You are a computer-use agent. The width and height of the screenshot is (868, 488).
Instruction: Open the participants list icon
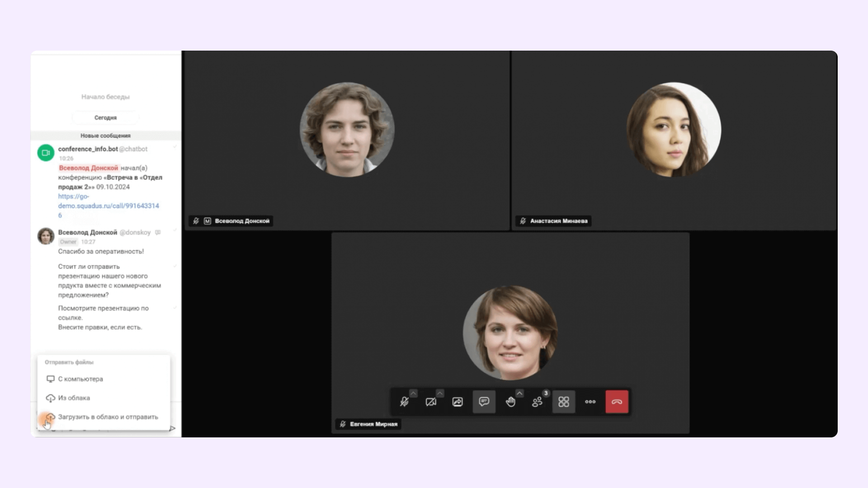[x=537, y=402]
